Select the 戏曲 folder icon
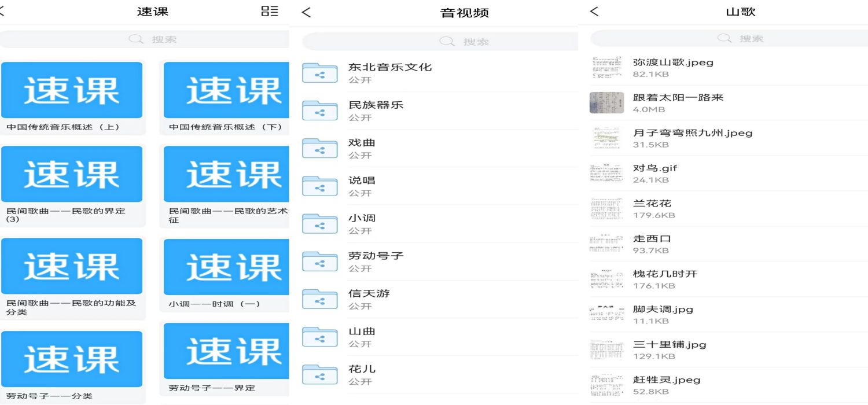 (319, 149)
